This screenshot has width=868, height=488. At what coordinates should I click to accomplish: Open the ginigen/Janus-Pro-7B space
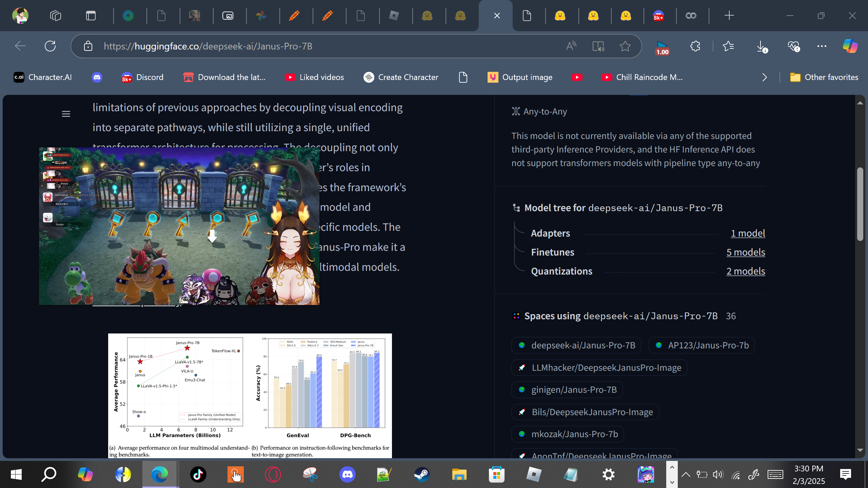567,390
